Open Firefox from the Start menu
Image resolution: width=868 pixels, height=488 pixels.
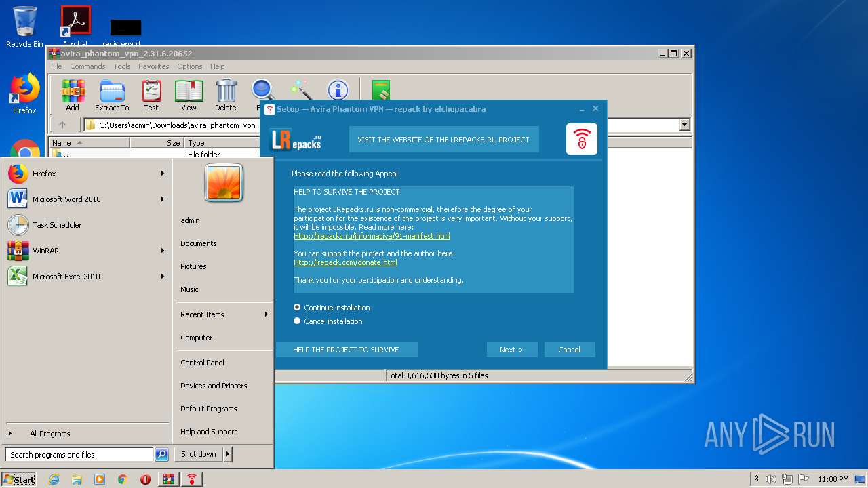pos(86,174)
